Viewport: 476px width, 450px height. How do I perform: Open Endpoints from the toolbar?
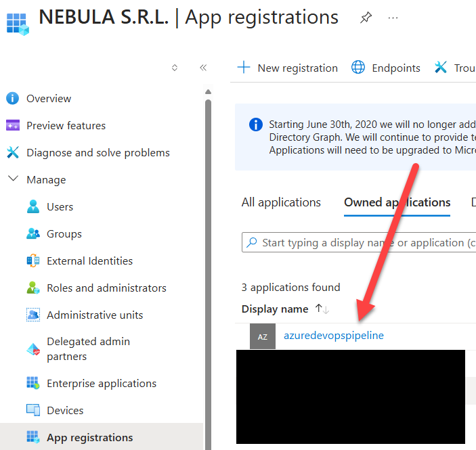(386, 68)
